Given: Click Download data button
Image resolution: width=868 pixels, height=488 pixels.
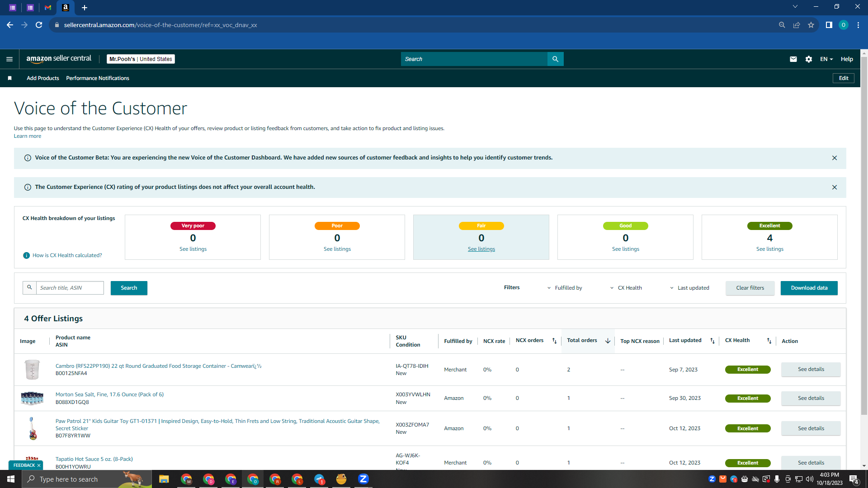Looking at the screenshot, I should [809, 288].
